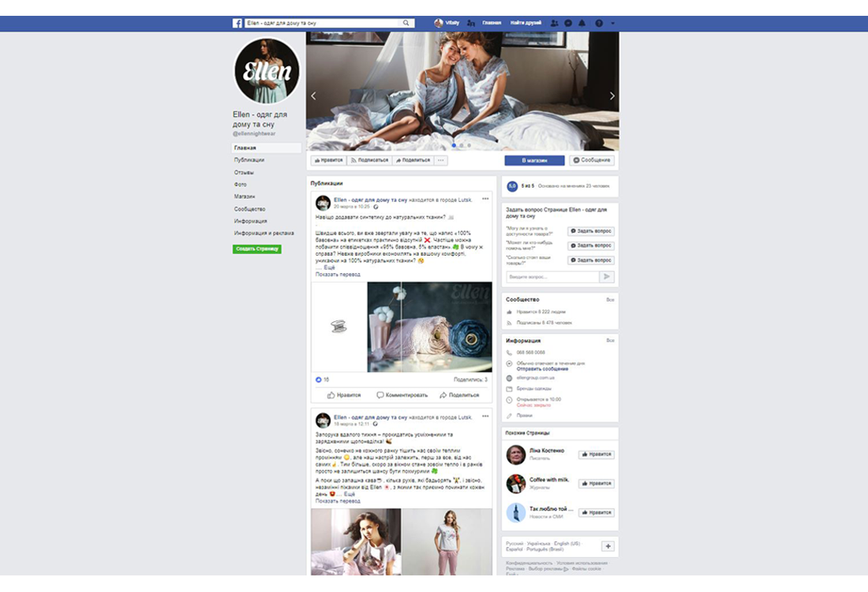This screenshot has width=868, height=592.
Task: Click Показать перевод under second post
Action: [338, 501]
